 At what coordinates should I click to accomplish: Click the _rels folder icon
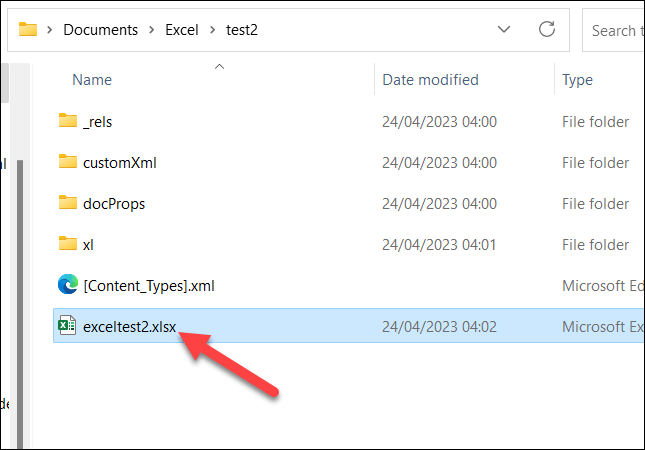68,122
